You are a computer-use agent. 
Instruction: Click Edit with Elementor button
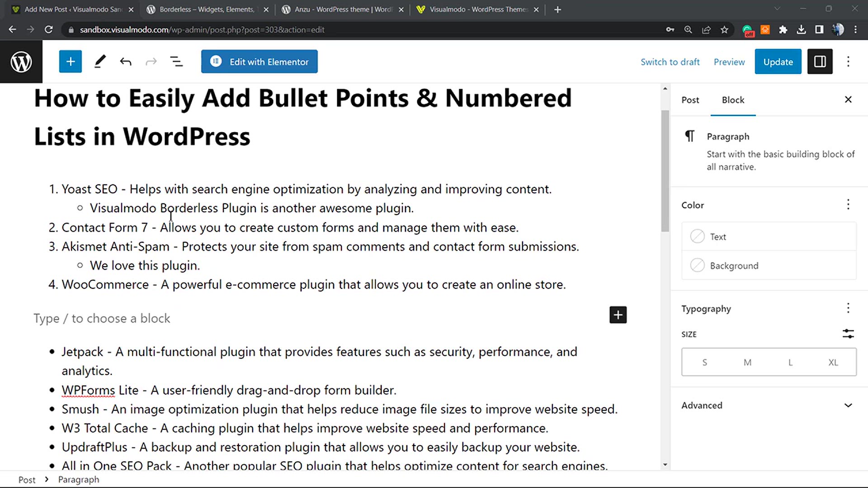pos(259,61)
